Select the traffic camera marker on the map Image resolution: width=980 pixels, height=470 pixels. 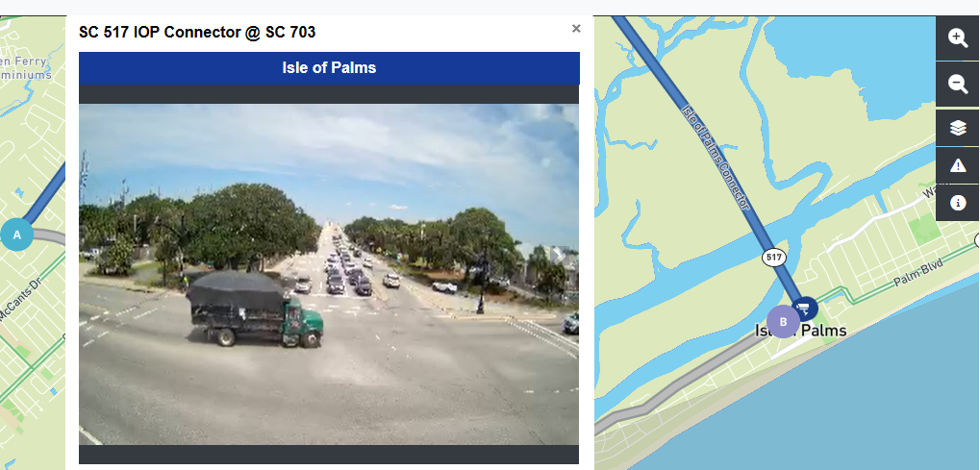[805, 309]
